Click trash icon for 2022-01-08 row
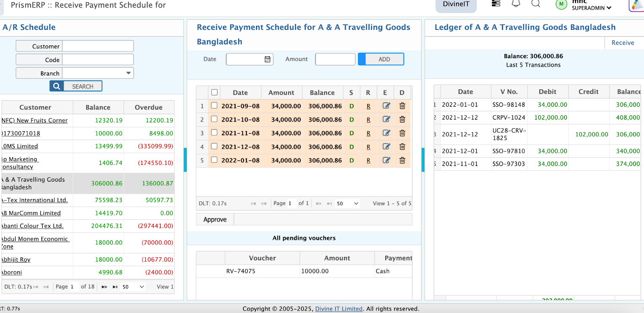Viewport: 644px width, 313px height. tap(402, 160)
